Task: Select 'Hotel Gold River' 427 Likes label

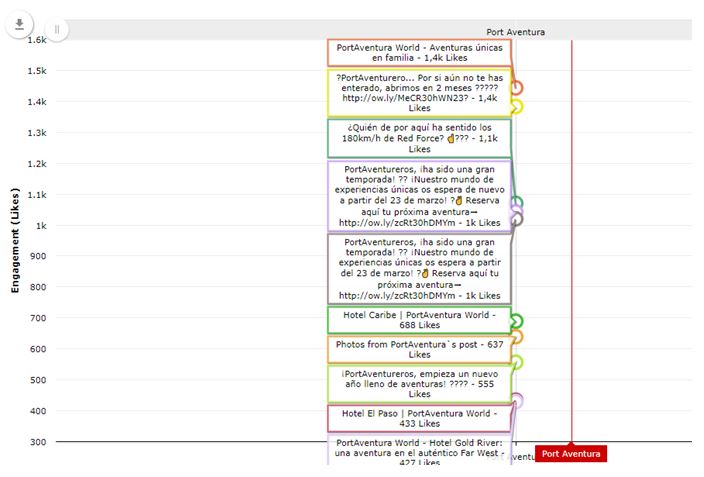Action: point(419,450)
